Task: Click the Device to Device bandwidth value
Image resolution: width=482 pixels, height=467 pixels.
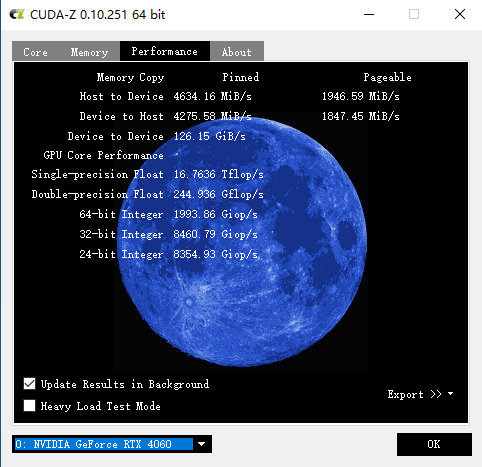Action: pyautogui.click(x=209, y=136)
